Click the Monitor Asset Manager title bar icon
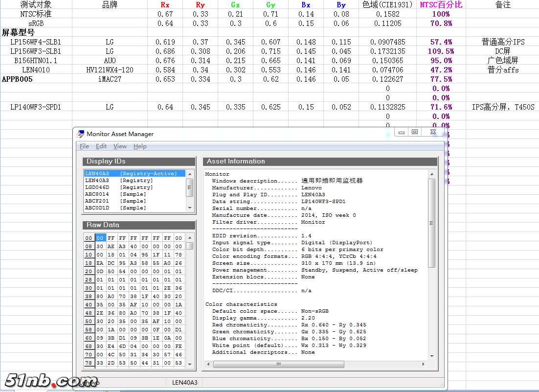 click(81, 134)
